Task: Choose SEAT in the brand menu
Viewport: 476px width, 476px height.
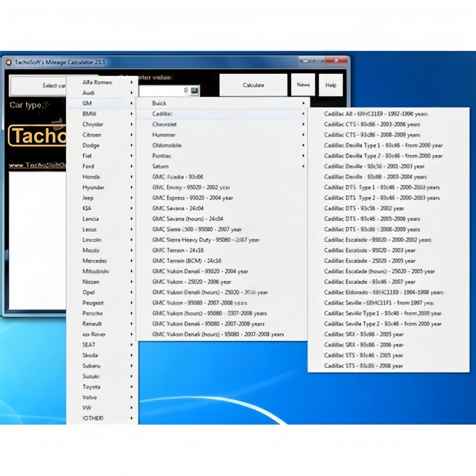Action: tap(102, 345)
